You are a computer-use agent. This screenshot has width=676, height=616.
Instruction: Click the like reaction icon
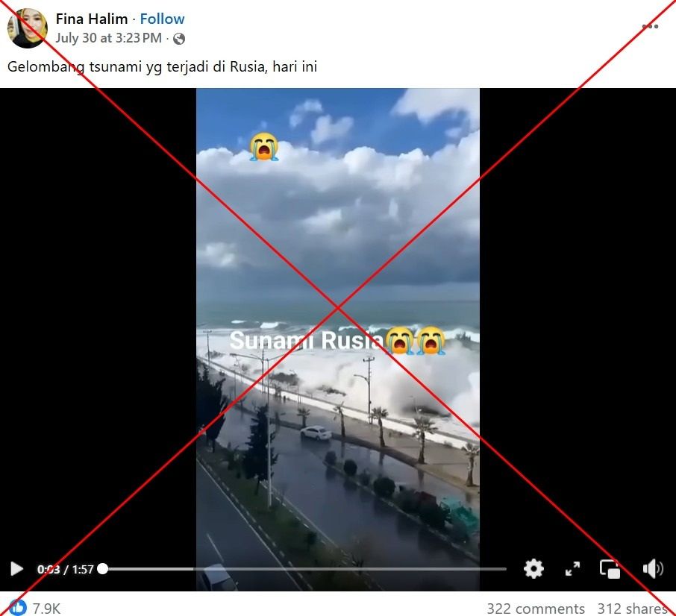[17, 607]
